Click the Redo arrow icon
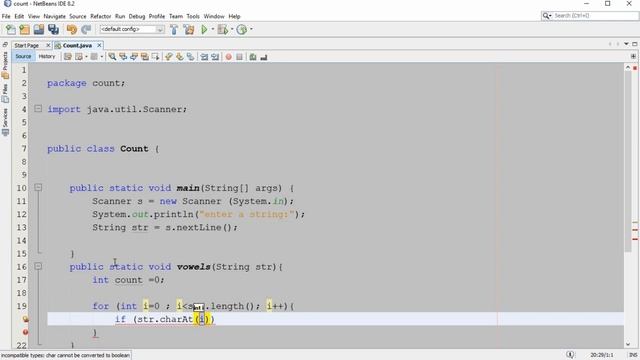This screenshot has width=640, height=360. coord(86,29)
